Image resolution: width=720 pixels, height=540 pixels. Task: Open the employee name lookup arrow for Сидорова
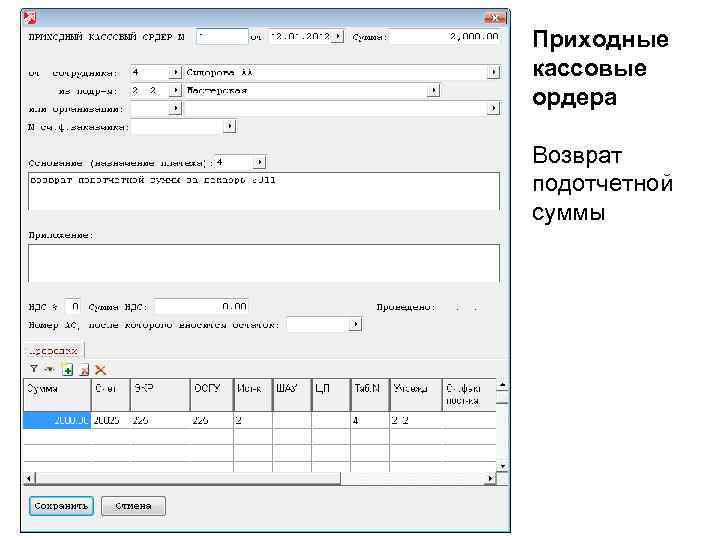pos(494,72)
